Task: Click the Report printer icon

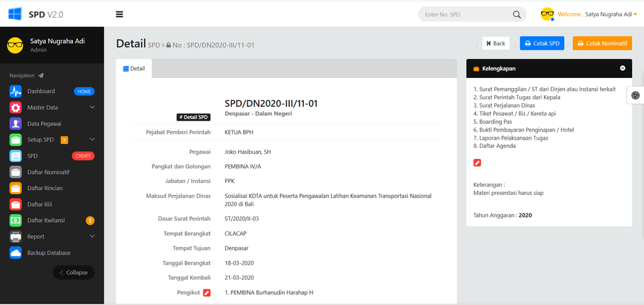Action: (16, 237)
